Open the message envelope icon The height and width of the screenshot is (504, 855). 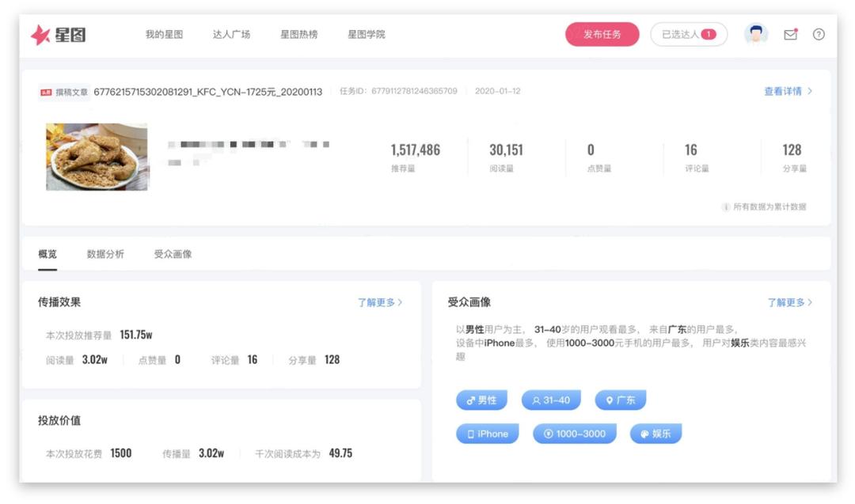click(792, 35)
